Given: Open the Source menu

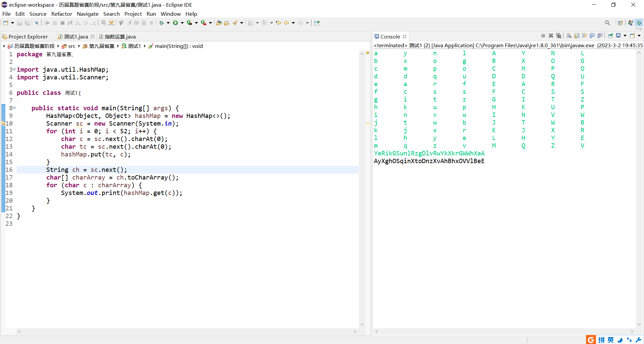Looking at the screenshot, I should coord(38,14).
